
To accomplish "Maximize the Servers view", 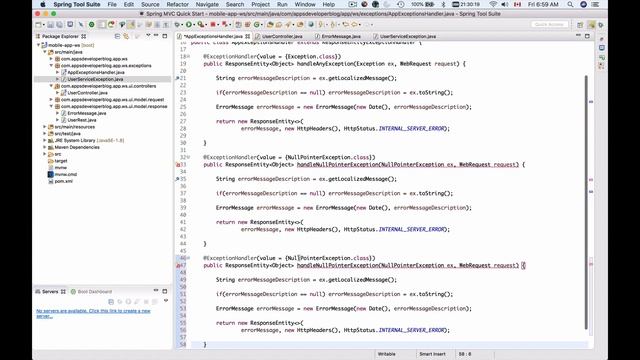I will point(164,291).
